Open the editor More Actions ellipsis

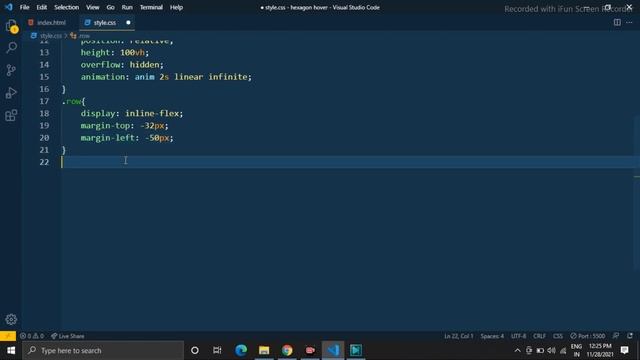(x=629, y=22)
